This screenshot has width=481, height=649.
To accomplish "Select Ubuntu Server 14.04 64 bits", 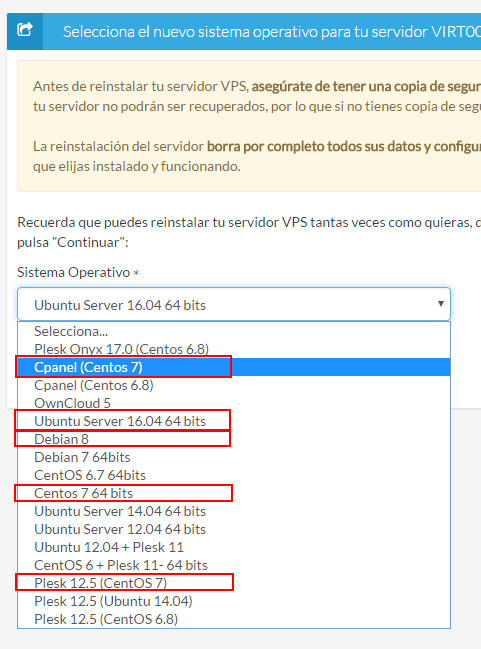I will [233, 511].
